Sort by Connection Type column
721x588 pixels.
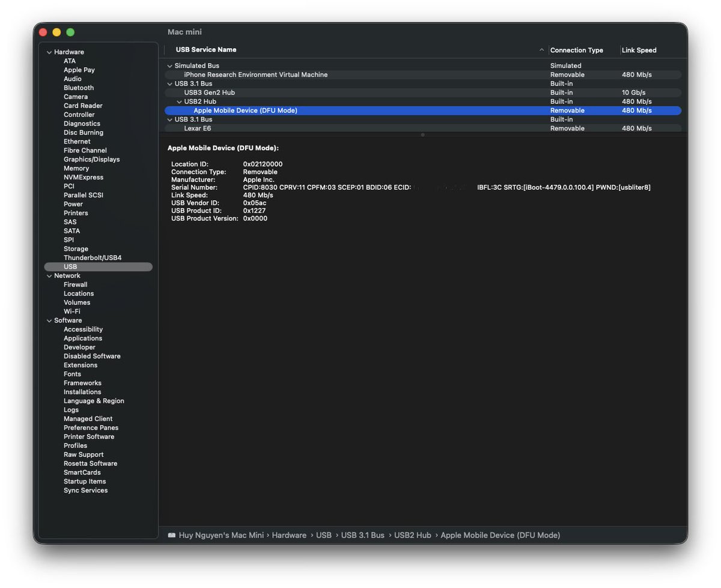[577, 50]
